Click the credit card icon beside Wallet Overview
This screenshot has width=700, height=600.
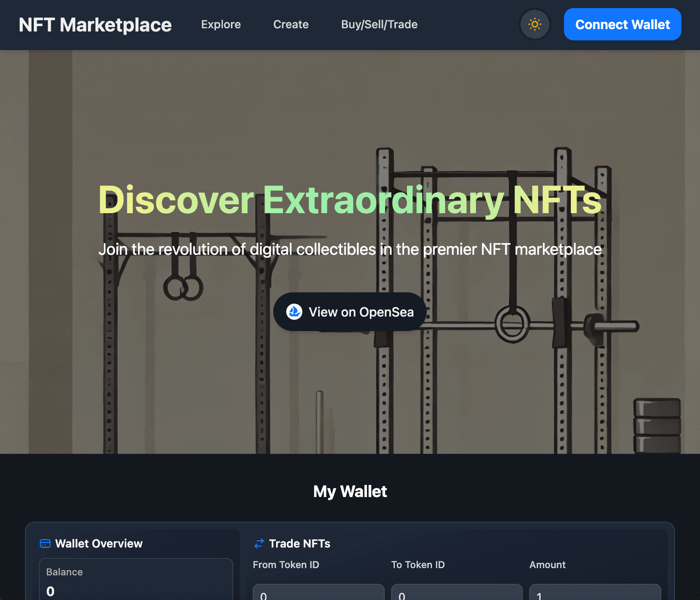[x=46, y=543]
